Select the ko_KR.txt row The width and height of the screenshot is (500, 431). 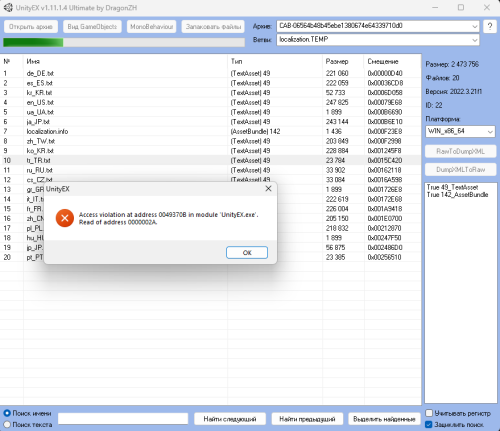tap(211, 151)
